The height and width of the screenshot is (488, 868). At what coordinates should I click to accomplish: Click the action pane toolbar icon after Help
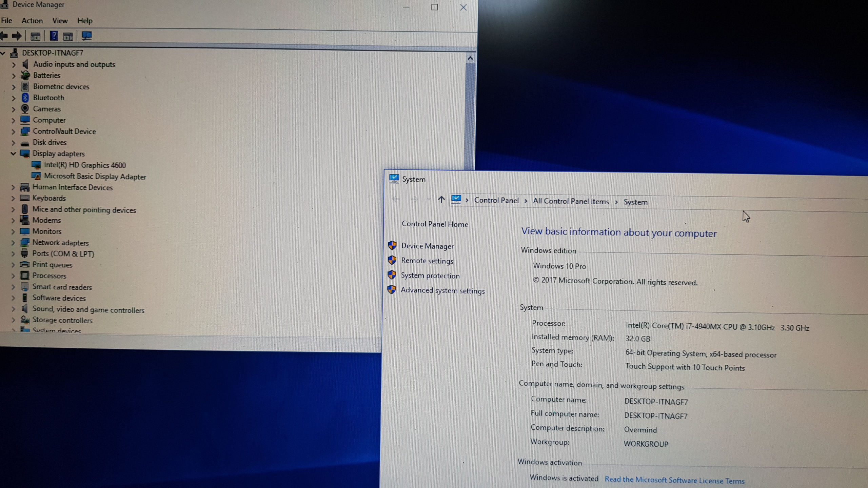[68, 36]
